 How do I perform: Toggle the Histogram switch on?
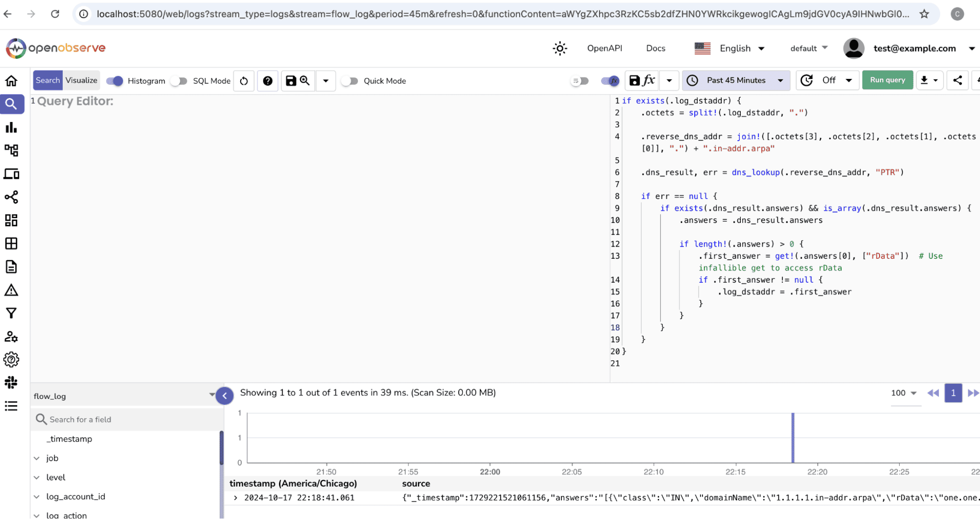coord(114,81)
